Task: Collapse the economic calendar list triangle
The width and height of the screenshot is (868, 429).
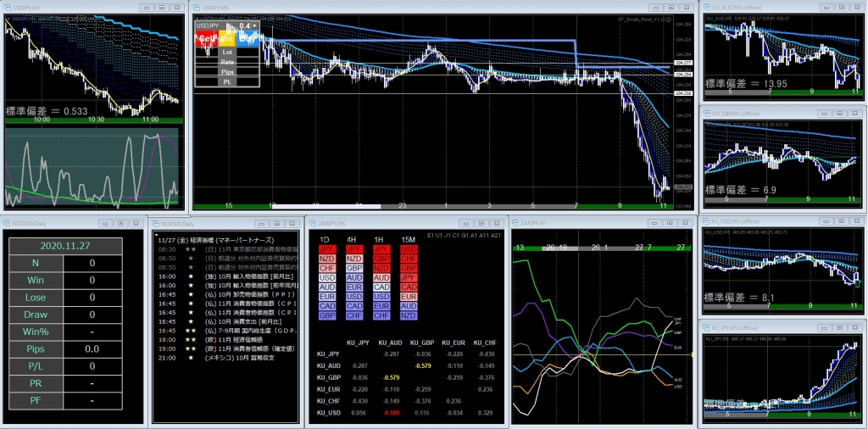Action: click(154, 231)
